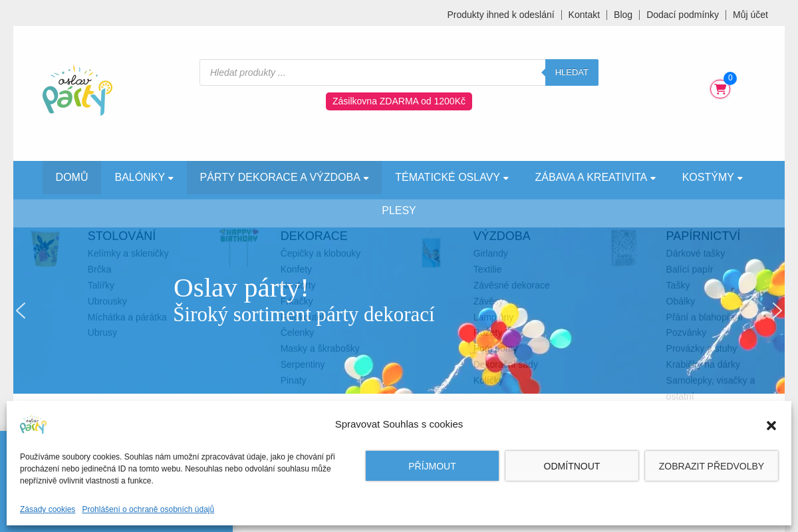Open PAPÍRNICTVÍ category heading
The width and height of the screenshot is (798, 532).
[703, 236]
